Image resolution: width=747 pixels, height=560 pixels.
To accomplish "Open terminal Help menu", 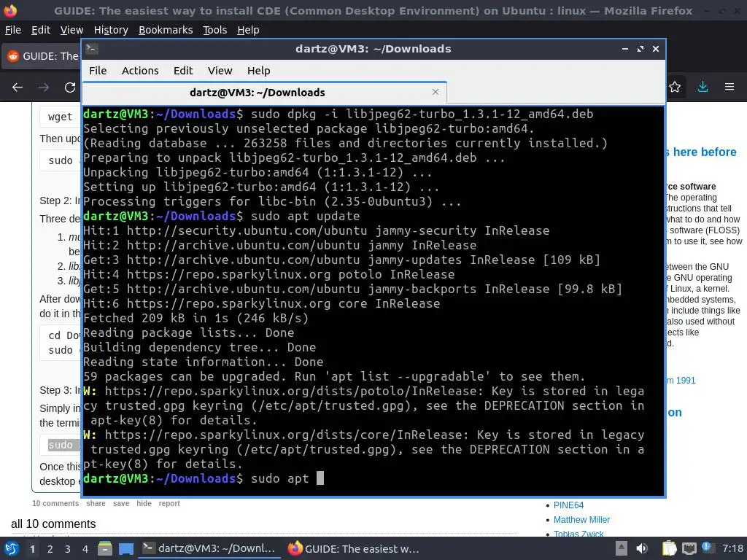I will coord(259,71).
